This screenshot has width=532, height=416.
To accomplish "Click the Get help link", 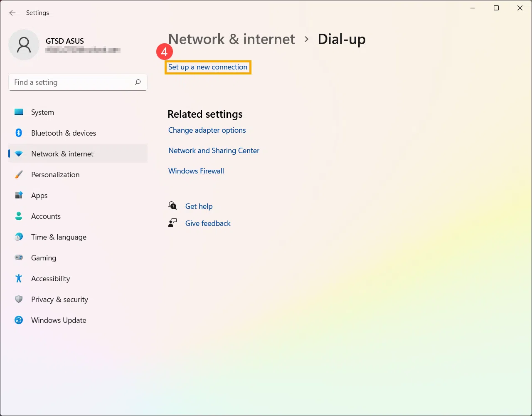I will pyautogui.click(x=199, y=206).
